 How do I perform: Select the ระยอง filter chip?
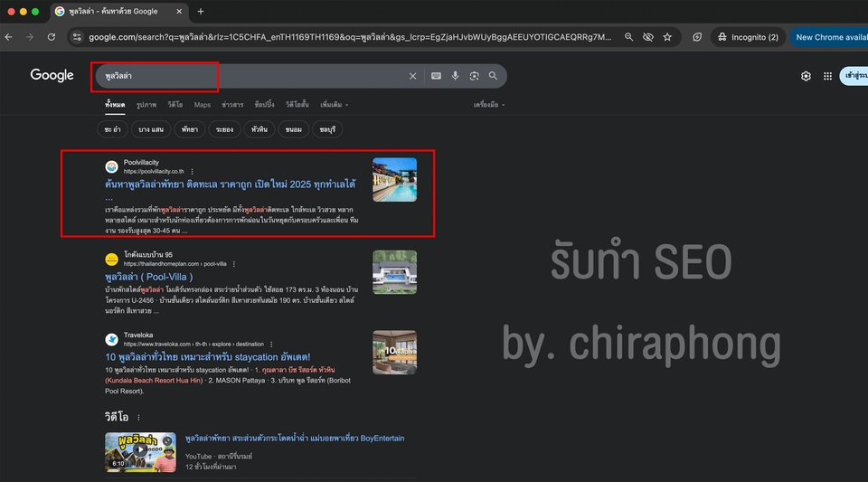click(x=224, y=129)
